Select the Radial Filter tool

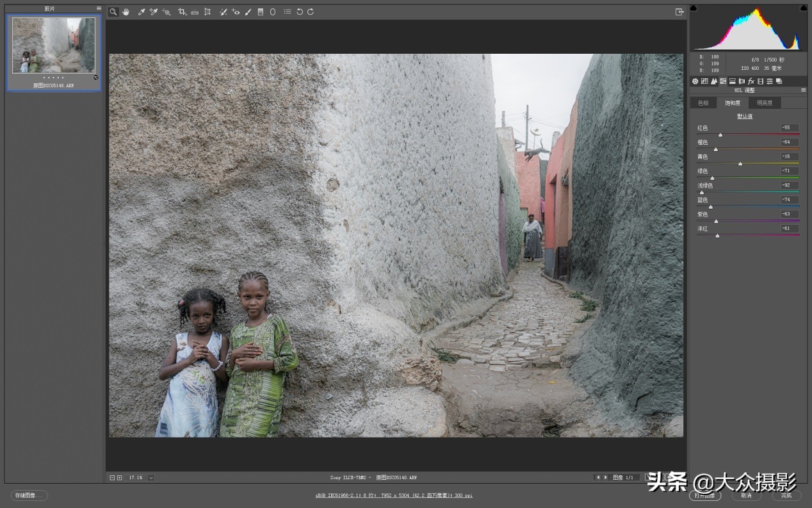pyautogui.click(x=273, y=12)
